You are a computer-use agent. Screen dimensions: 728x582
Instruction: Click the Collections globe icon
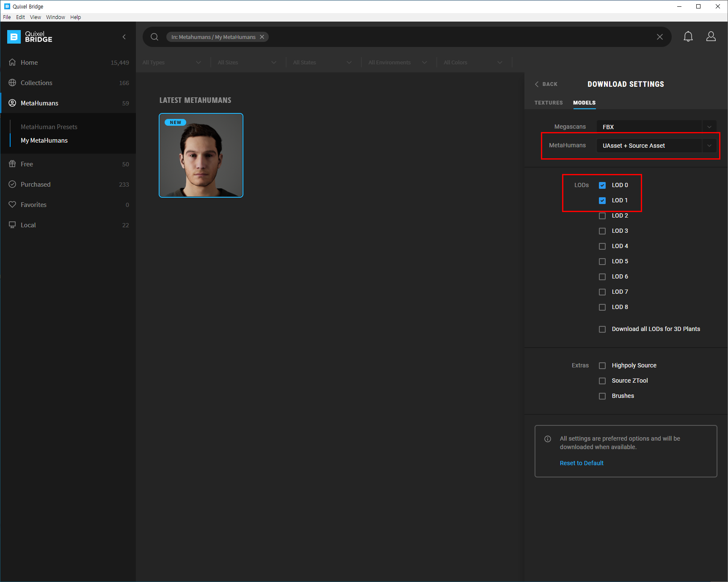tap(12, 83)
